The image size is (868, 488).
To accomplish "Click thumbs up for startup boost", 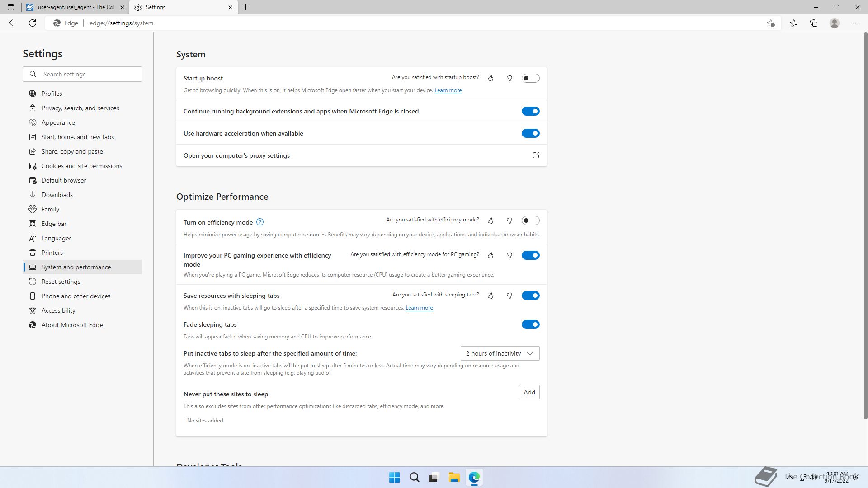I will tap(491, 78).
